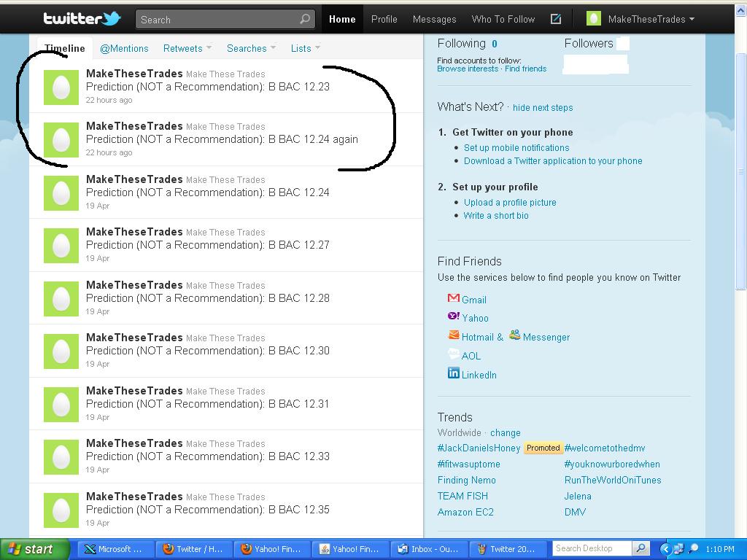This screenshot has height=560, width=747.
Task: Click hide next steps link
Action: (x=543, y=108)
